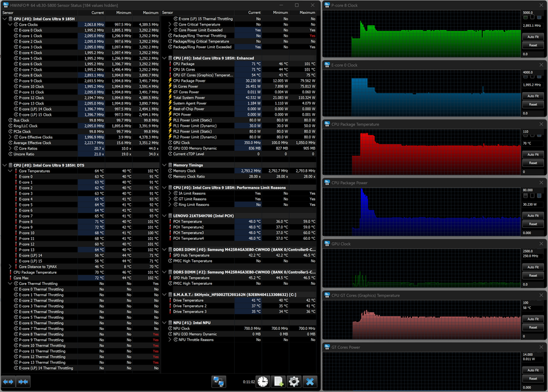Open sensor settings via the gear icon

(x=294, y=382)
